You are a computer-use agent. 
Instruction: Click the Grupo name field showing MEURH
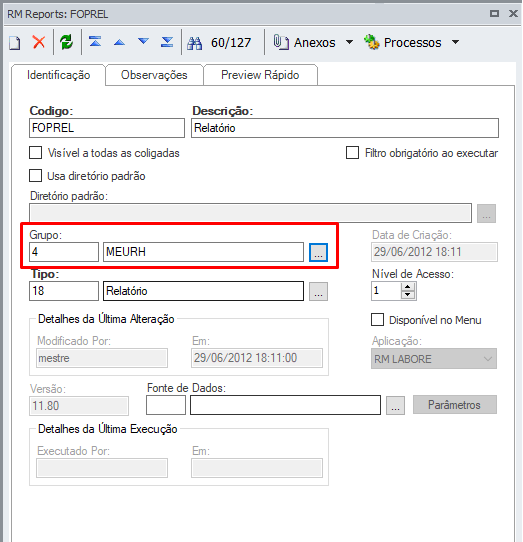tap(203, 252)
